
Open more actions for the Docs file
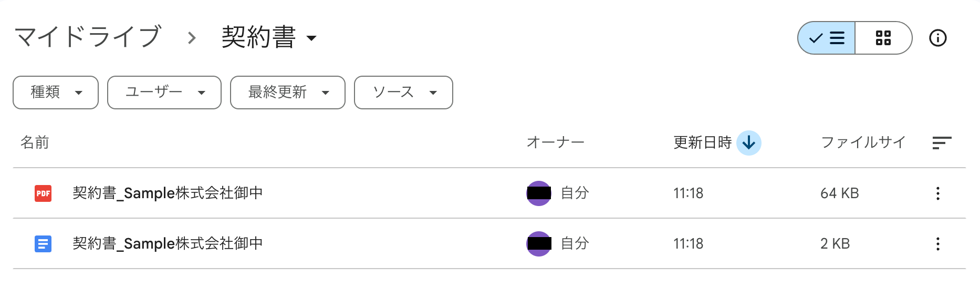coord(937,244)
